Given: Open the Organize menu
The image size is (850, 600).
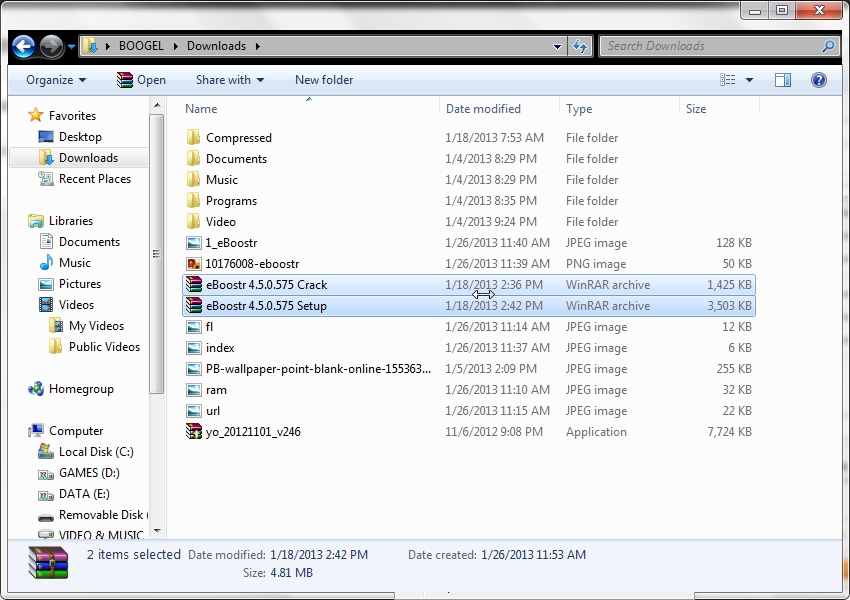Looking at the screenshot, I should [56, 80].
